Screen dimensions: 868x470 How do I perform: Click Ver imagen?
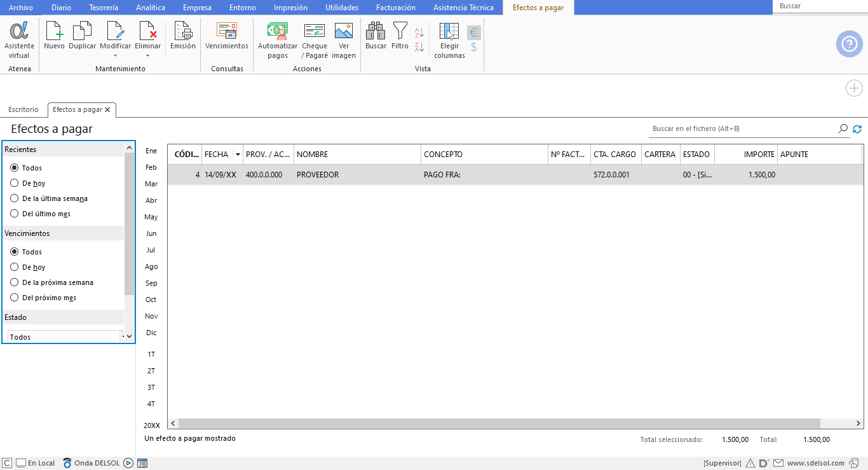tap(344, 40)
